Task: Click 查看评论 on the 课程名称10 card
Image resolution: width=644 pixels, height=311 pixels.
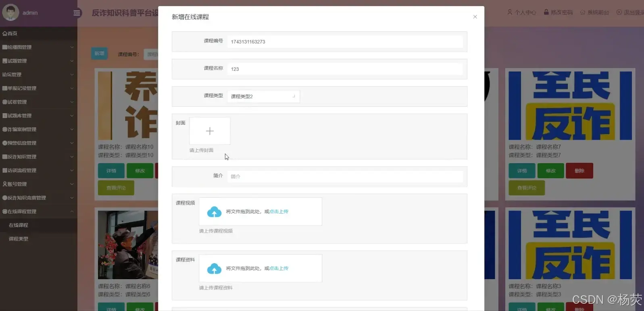Action: (x=116, y=188)
